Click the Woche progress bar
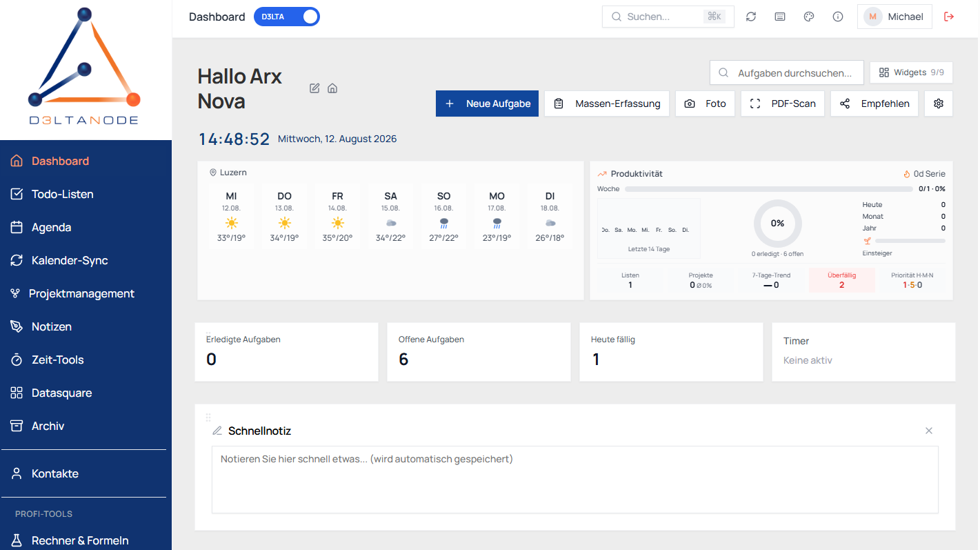 769,188
